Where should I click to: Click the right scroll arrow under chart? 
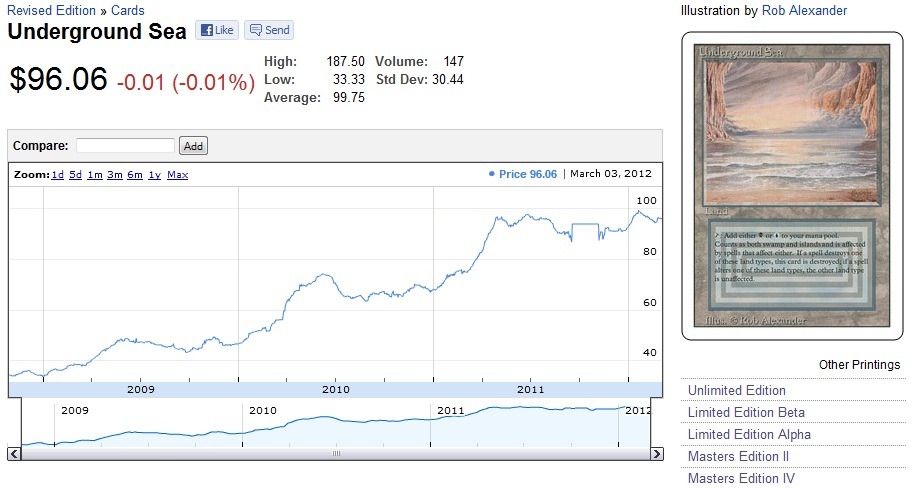[x=656, y=453]
